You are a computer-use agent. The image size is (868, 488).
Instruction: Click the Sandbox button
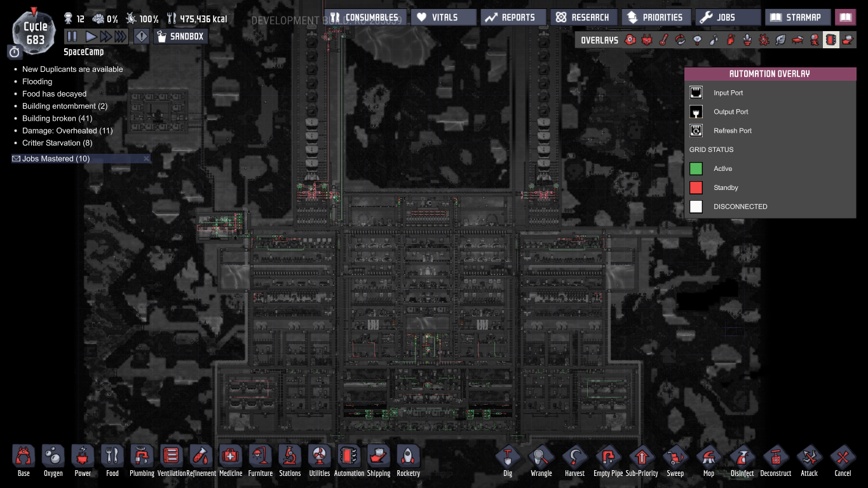pyautogui.click(x=180, y=36)
